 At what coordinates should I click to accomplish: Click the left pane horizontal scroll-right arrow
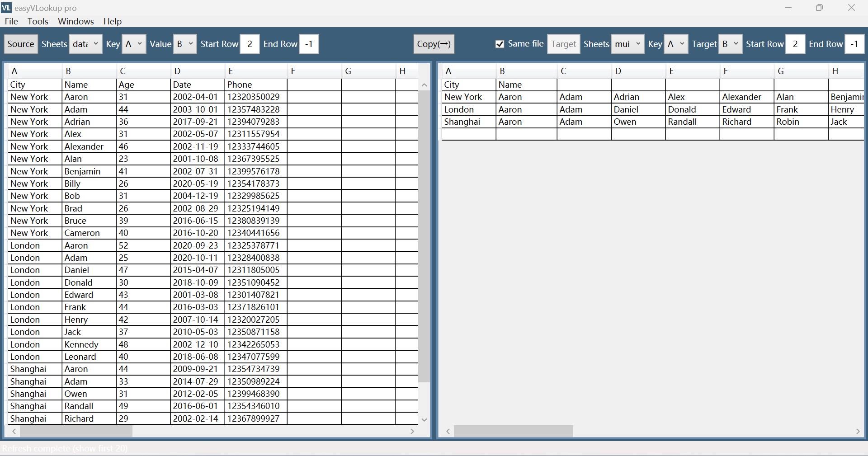tap(412, 432)
